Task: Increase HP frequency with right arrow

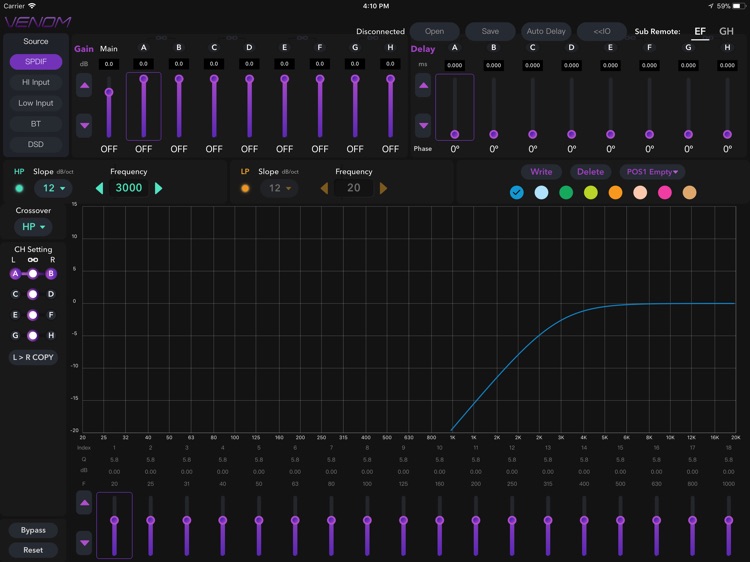Action: (x=158, y=188)
